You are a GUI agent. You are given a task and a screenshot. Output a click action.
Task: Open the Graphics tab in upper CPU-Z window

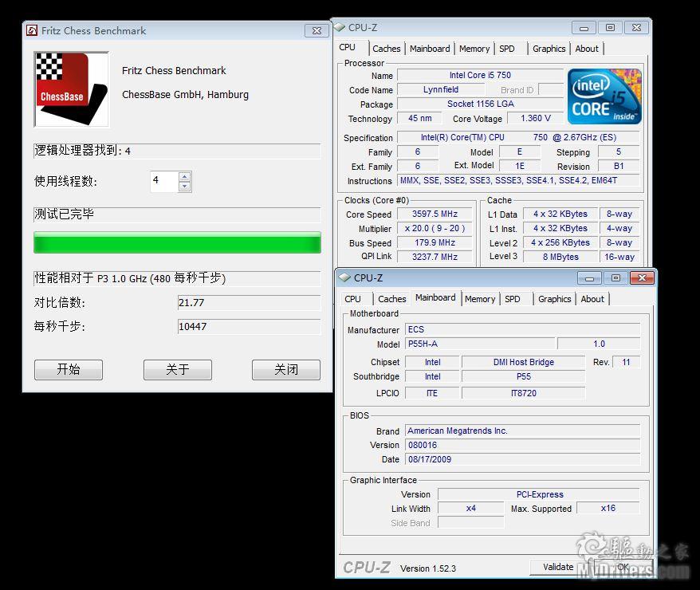(549, 49)
